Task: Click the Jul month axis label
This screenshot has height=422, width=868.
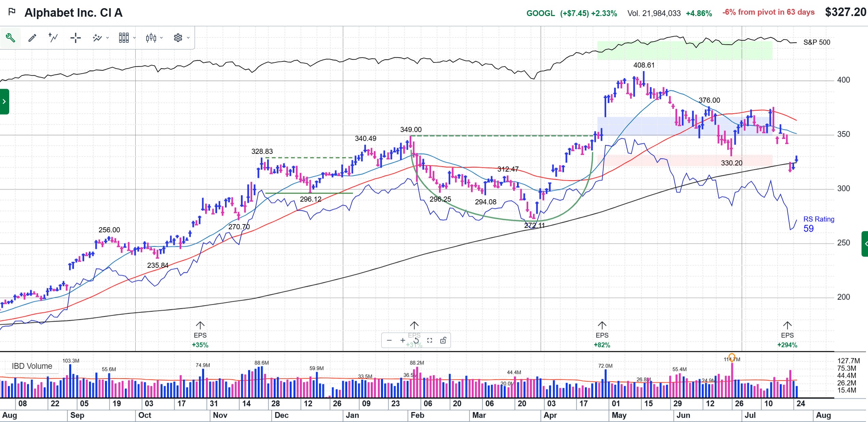Action: point(750,415)
